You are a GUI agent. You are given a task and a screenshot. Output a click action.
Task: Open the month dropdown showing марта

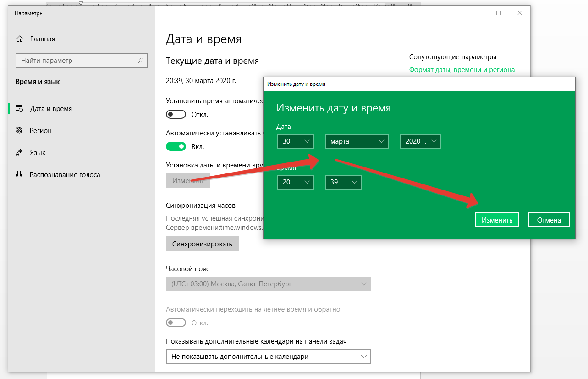tap(357, 141)
